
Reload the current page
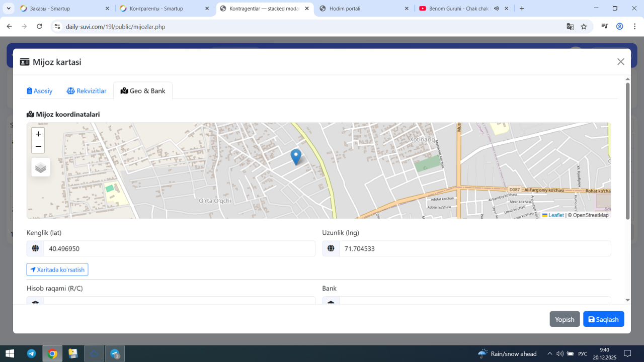tap(40, 27)
